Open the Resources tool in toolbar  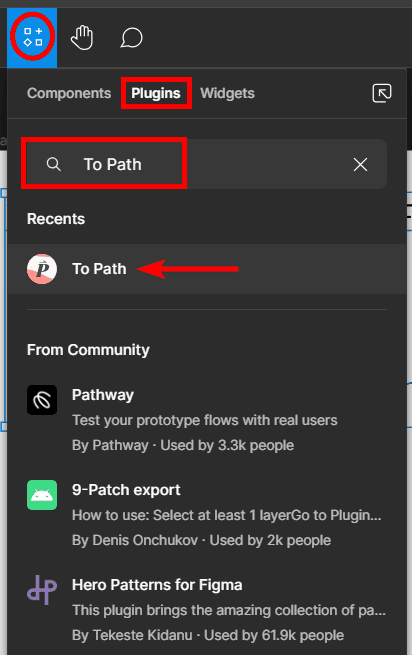click(x=33, y=37)
